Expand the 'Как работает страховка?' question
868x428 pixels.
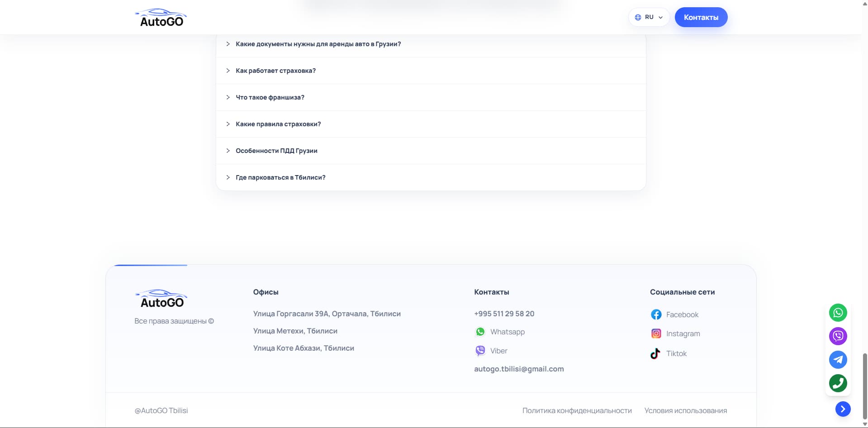pyautogui.click(x=431, y=71)
